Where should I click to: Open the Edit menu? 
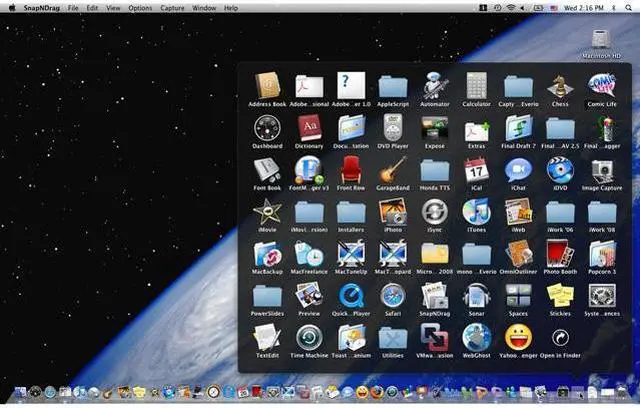pos(92,8)
